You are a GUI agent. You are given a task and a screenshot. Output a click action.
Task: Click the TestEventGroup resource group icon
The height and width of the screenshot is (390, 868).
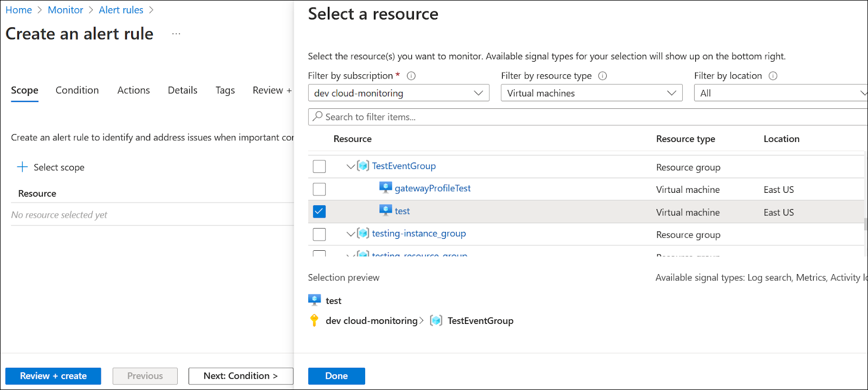tap(363, 166)
